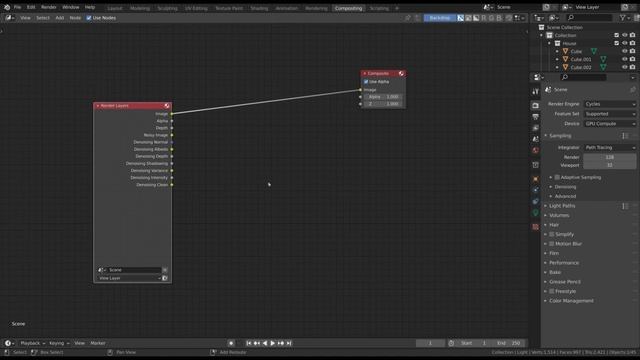Expand the Denoising subpanel
This screenshot has width=640, height=360.
(x=565, y=187)
